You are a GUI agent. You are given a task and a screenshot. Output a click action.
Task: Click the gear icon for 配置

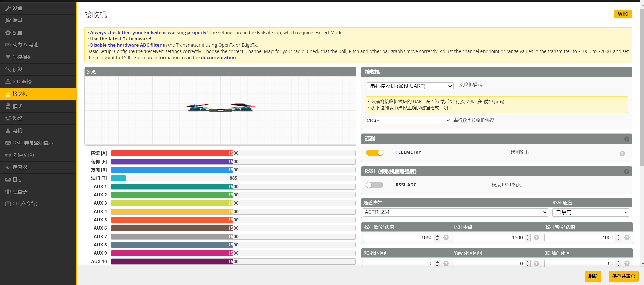coord(8,33)
